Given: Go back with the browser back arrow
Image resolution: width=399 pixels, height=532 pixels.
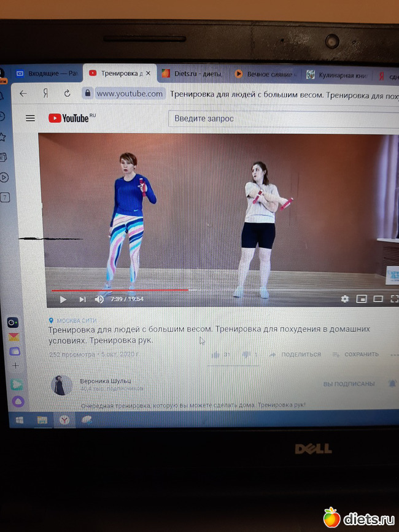Looking at the screenshot, I should 23,93.
